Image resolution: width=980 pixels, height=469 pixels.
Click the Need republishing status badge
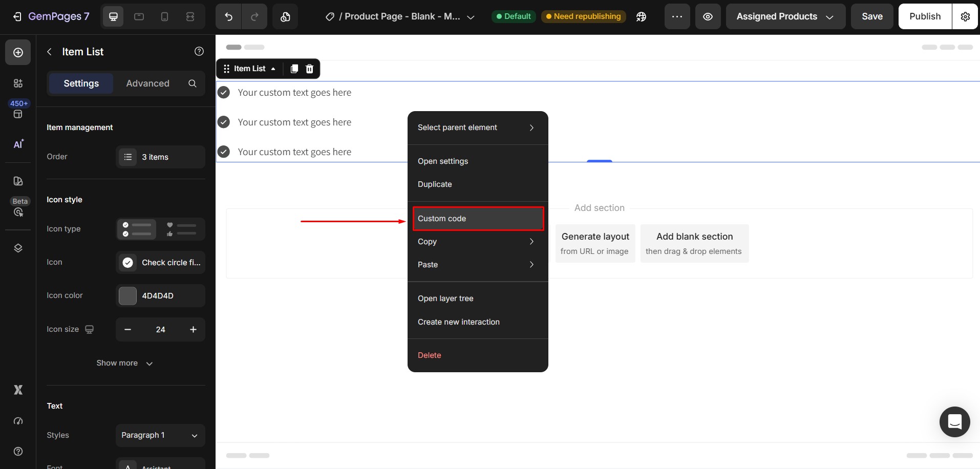583,16
